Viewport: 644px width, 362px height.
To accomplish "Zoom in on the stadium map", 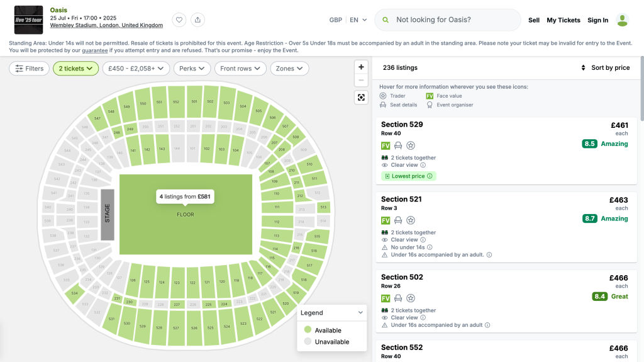I will click(361, 67).
